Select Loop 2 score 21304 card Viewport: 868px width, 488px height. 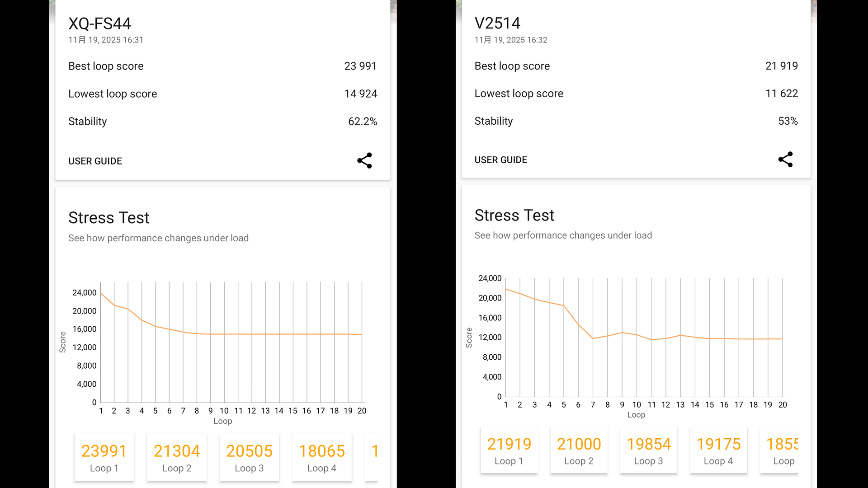coord(177,457)
